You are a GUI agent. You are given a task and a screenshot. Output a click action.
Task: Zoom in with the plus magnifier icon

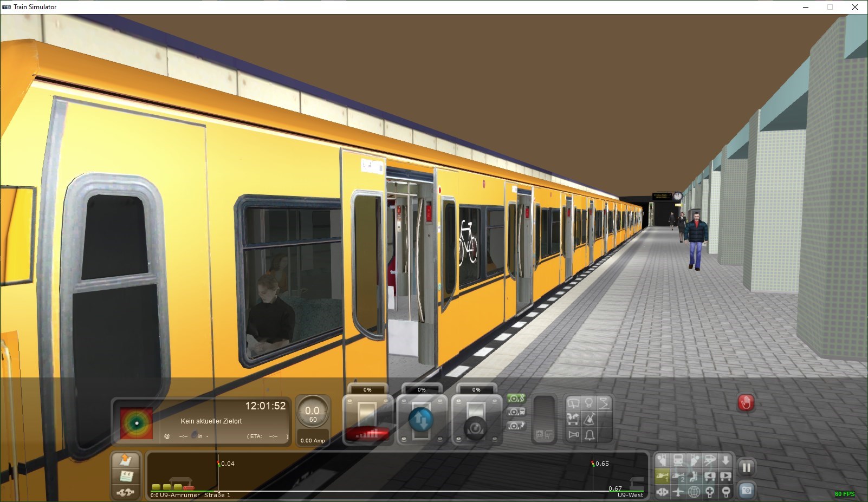(709, 492)
